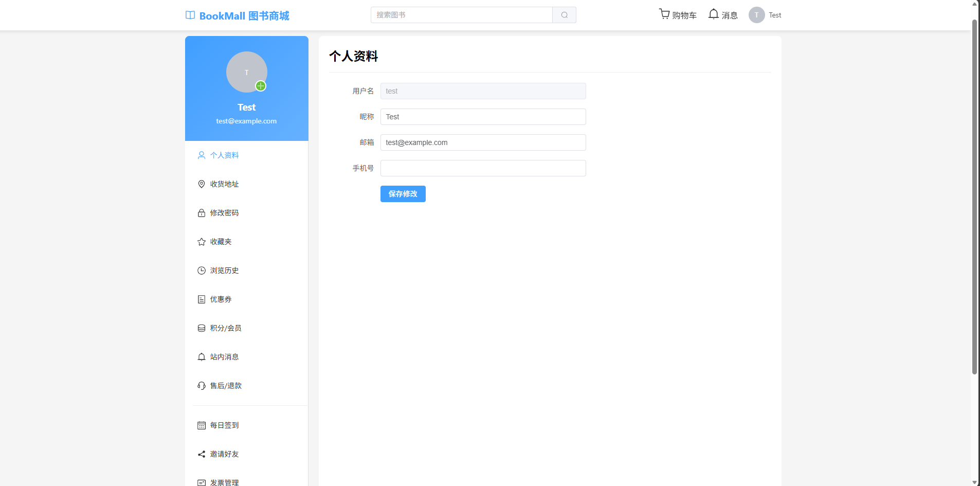
Task: Click the lock icon for 修改密码
Action: (x=202, y=213)
